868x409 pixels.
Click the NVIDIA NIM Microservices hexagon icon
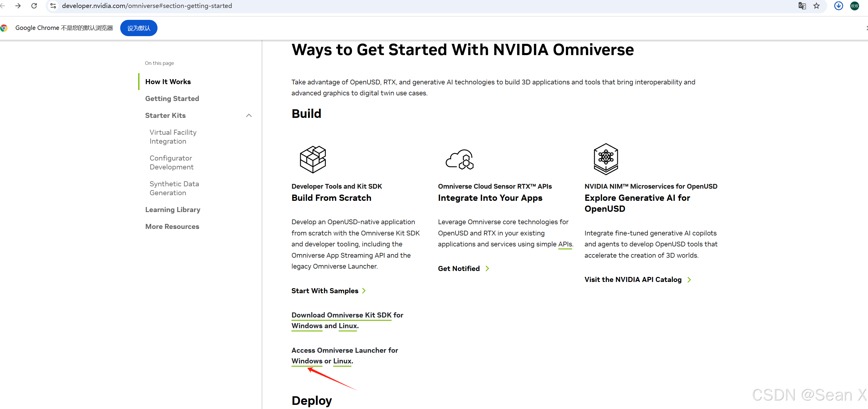click(605, 159)
